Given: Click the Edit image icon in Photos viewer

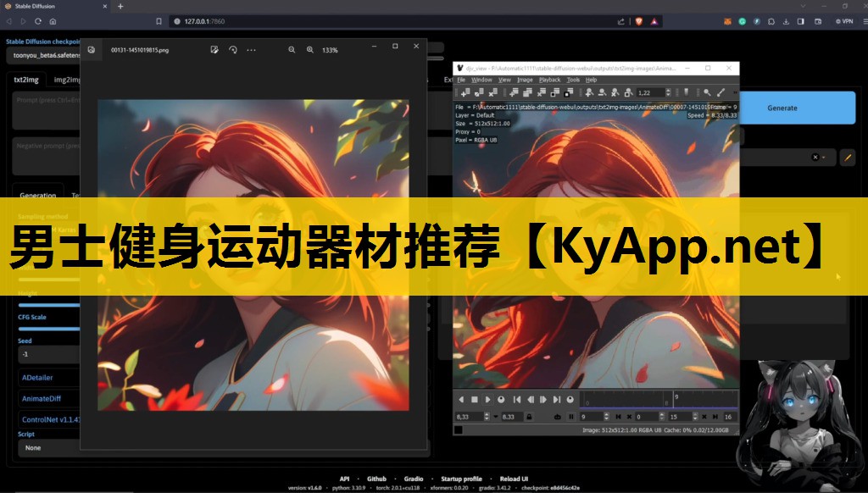Looking at the screenshot, I should [x=214, y=50].
